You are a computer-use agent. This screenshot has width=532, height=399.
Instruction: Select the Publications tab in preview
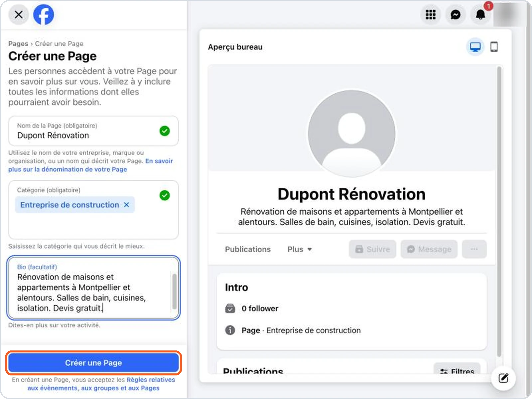(x=248, y=249)
